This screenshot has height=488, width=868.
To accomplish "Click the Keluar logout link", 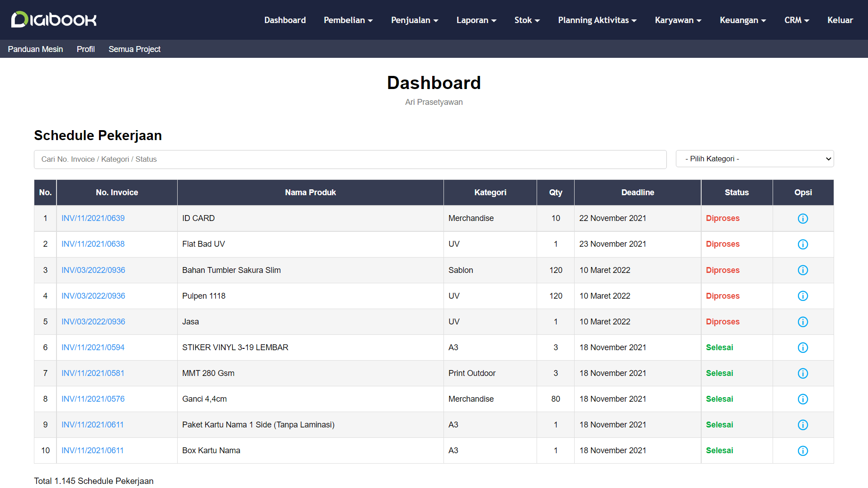I will point(840,20).
